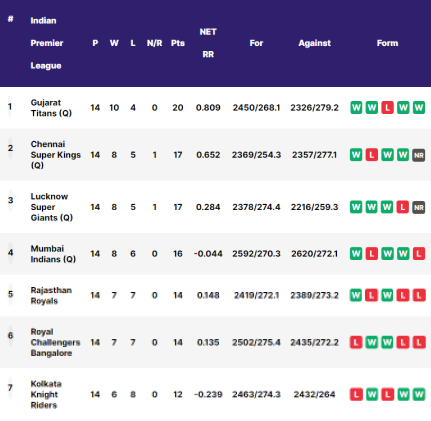
Task: Open the Royal Challengers Bangalore team name
Action: pyautogui.click(x=55, y=342)
